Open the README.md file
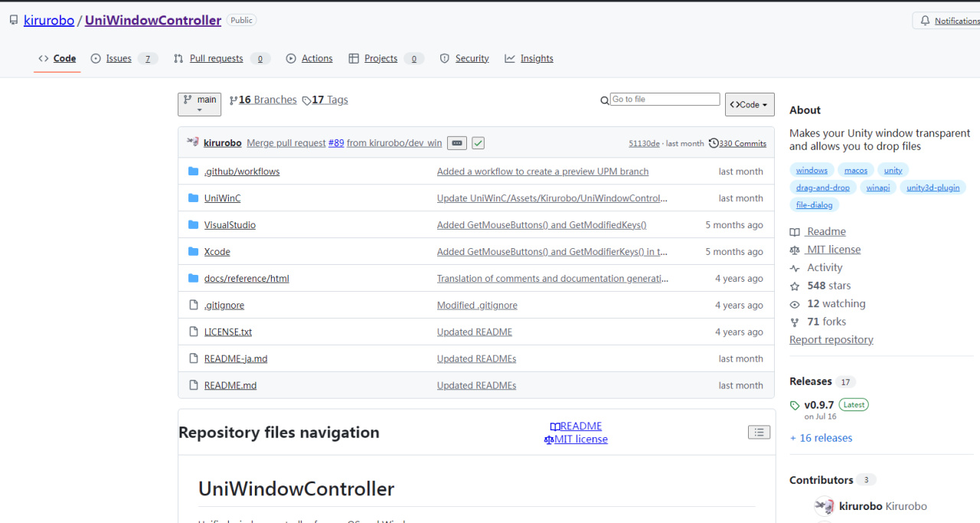980x523 pixels. [230, 386]
